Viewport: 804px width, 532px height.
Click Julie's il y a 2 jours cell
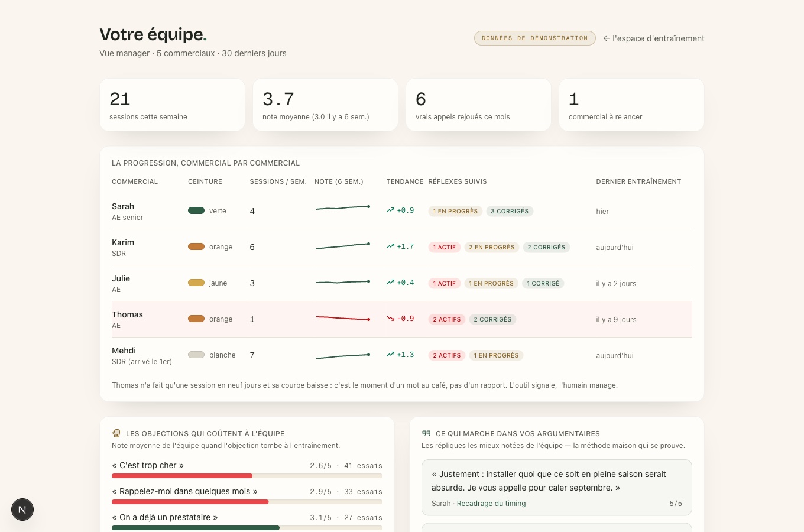click(x=616, y=283)
